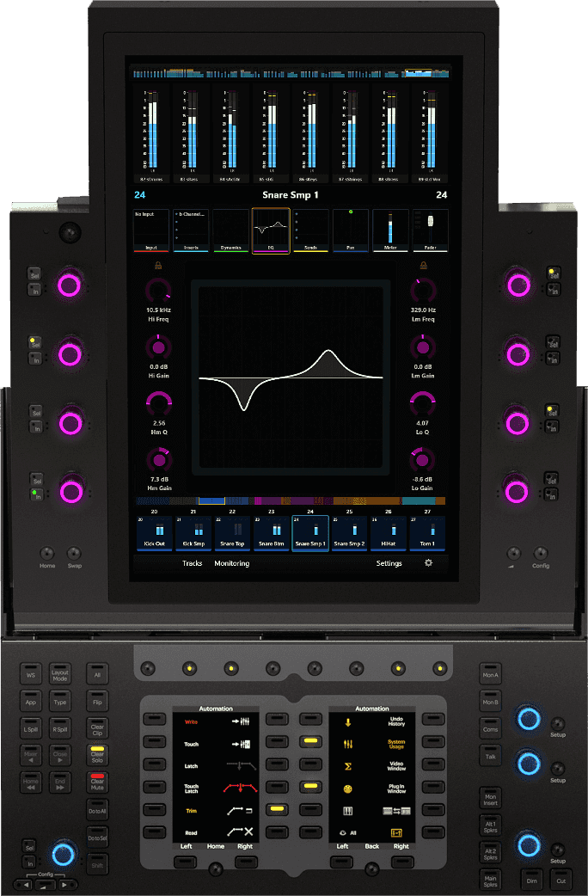Expand the Sends function block

[311, 231]
